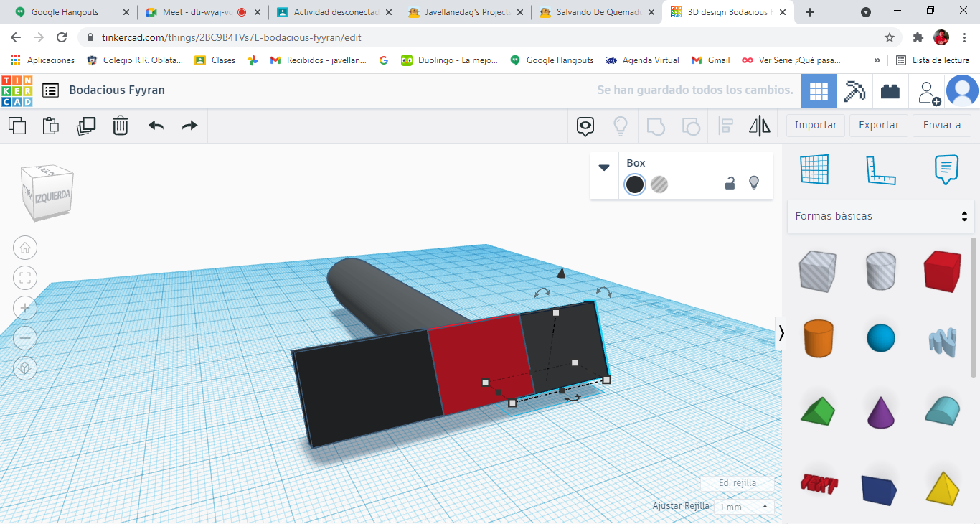Open the Duolingo bookmark
The height and width of the screenshot is (524, 980).
click(x=449, y=60)
